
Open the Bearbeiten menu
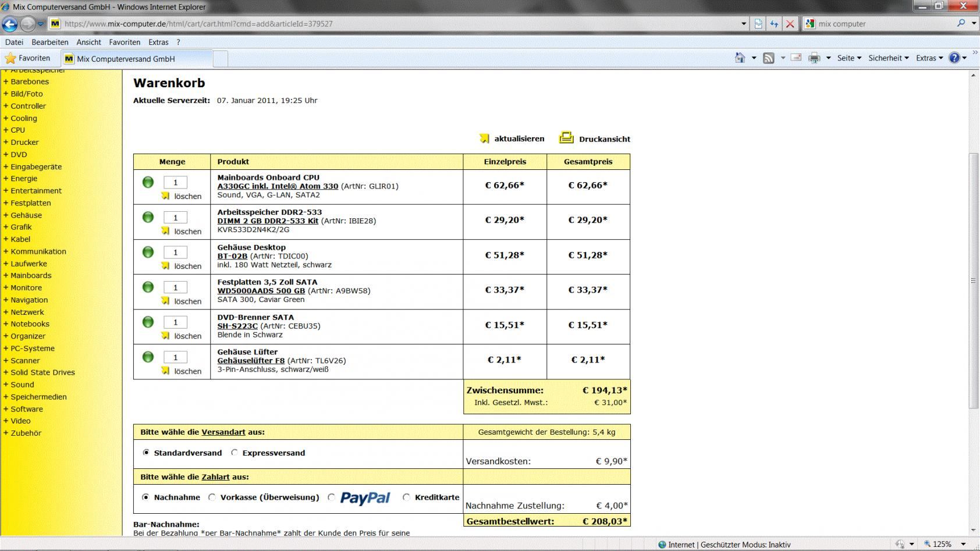(x=50, y=42)
